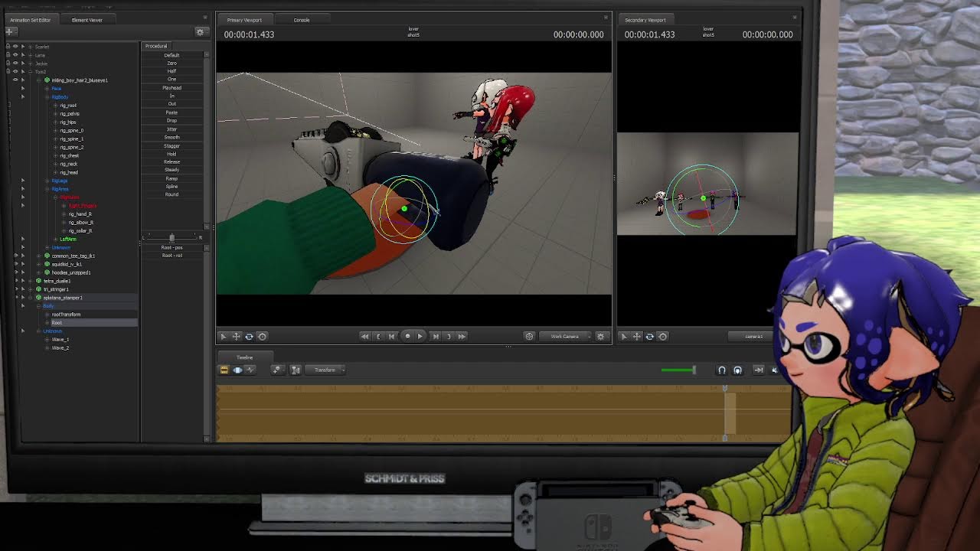The height and width of the screenshot is (551, 980).
Task: Click the green volume slider in timeline
Action: [679, 370]
